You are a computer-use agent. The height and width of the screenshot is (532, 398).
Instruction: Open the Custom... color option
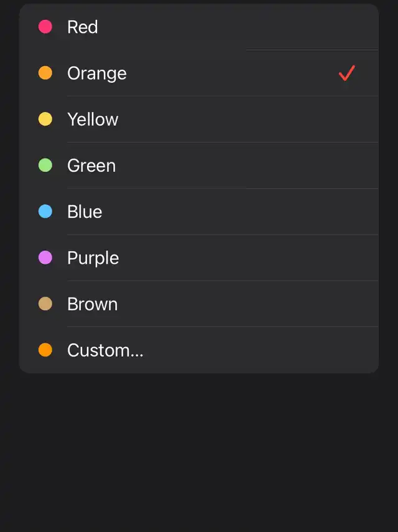pos(105,350)
